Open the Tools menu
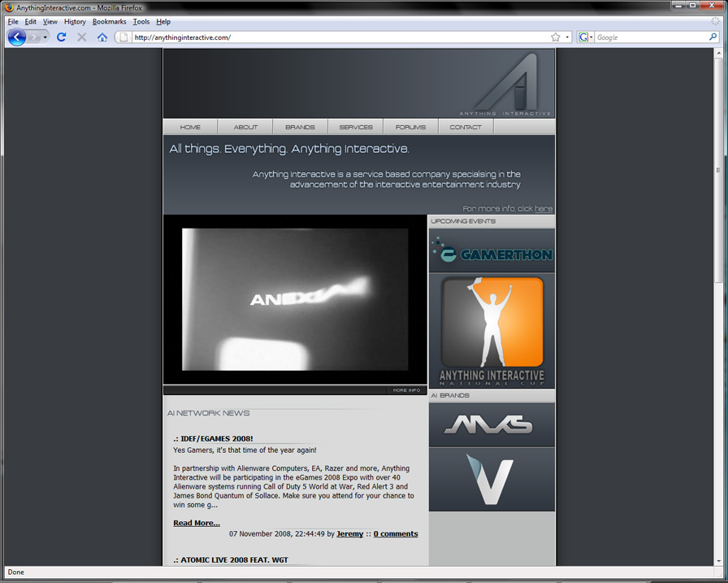The height and width of the screenshot is (583, 728). (141, 21)
